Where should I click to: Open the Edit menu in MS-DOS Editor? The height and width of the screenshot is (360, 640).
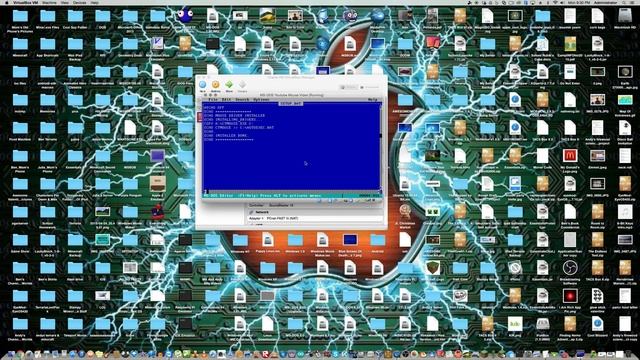pyautogui.click(x=226, y=100)
